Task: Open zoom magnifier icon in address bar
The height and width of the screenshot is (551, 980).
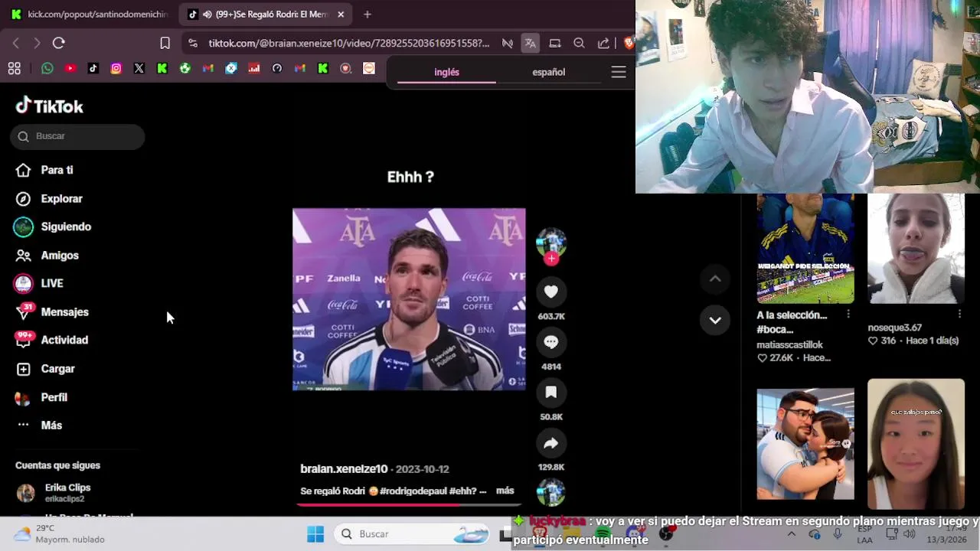Action: (x=580, y=43)
